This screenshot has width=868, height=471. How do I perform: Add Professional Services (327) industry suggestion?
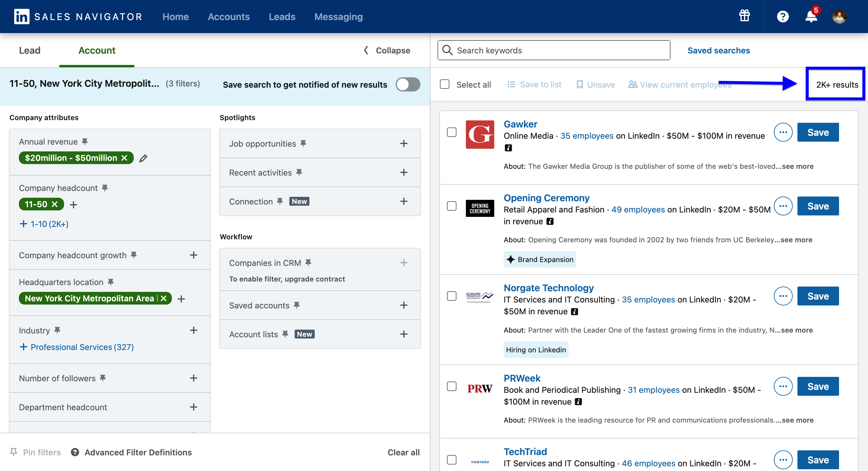(x=77, y=347)
